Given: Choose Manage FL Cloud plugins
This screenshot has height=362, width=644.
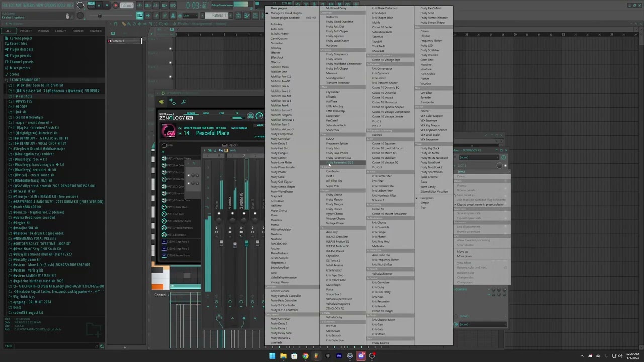Looking at the screenshot, I should pyautogui.click(x=286, y=13).
